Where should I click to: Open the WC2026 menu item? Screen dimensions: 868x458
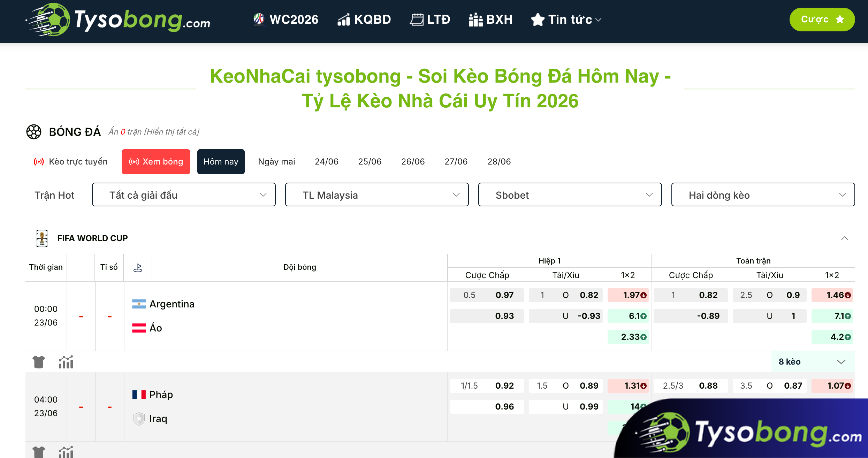click(x=286, y=20)
